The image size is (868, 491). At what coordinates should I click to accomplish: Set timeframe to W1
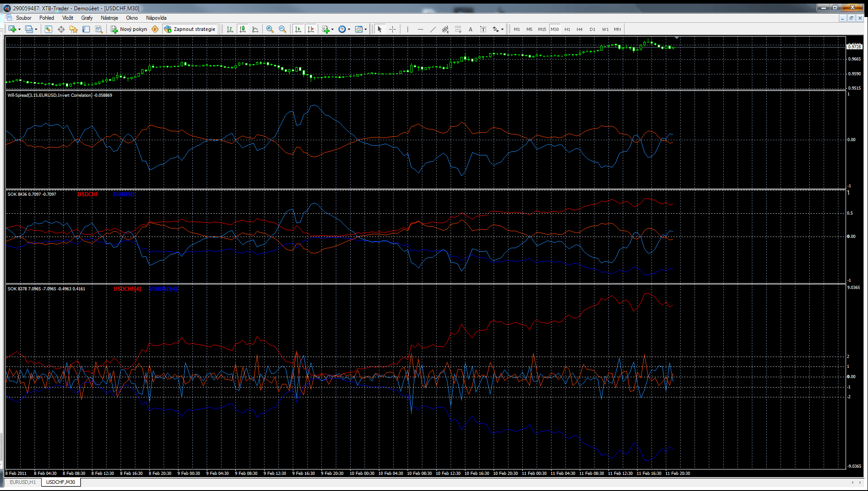(x=605, y=29)
